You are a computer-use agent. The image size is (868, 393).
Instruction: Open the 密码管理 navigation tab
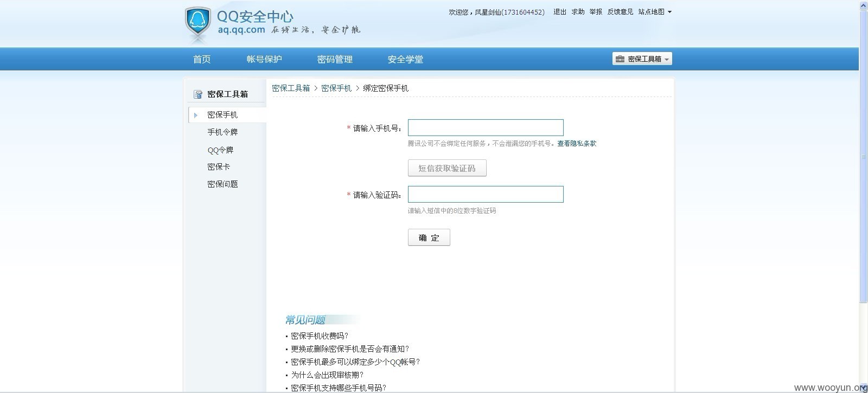pyautogui.click(x=335, y=59)
